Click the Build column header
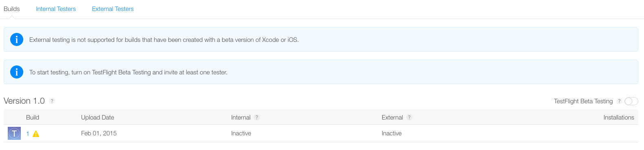 [x=33, y=117]
